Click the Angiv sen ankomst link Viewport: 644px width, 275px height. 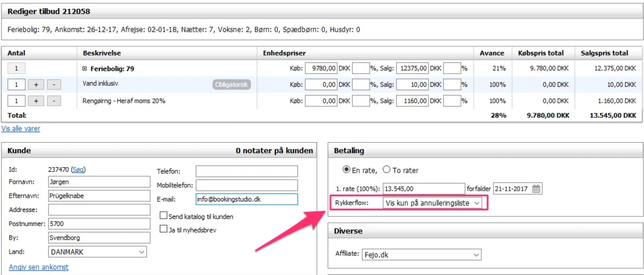click(x=39, y=267)
